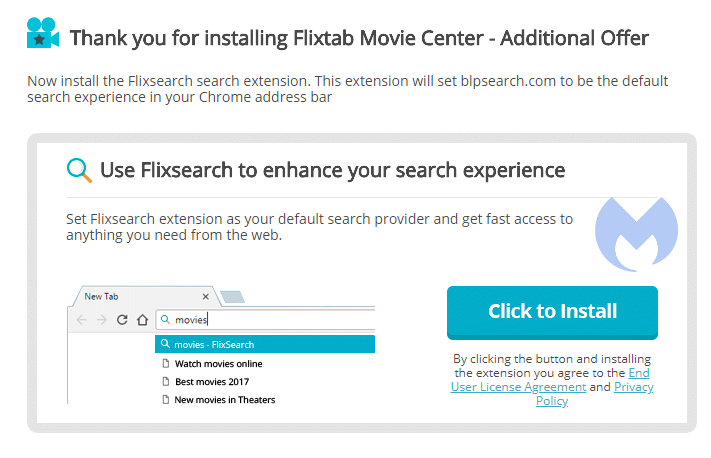Click the Flixsearch magnifying glass icon

79,170
